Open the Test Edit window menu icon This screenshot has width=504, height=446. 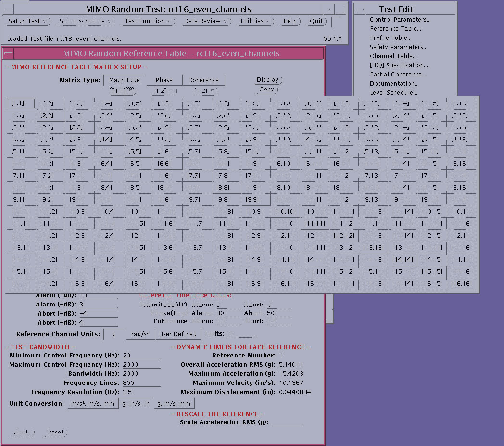point(360,9)
